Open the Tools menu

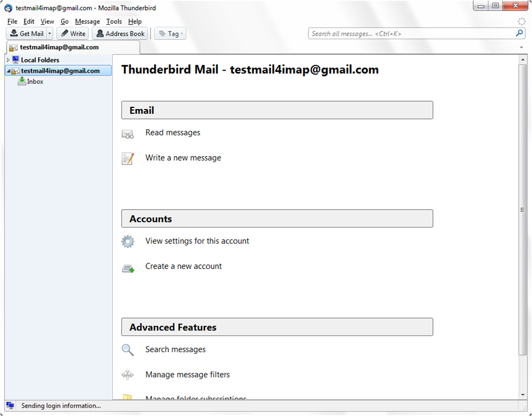point(113,21)
